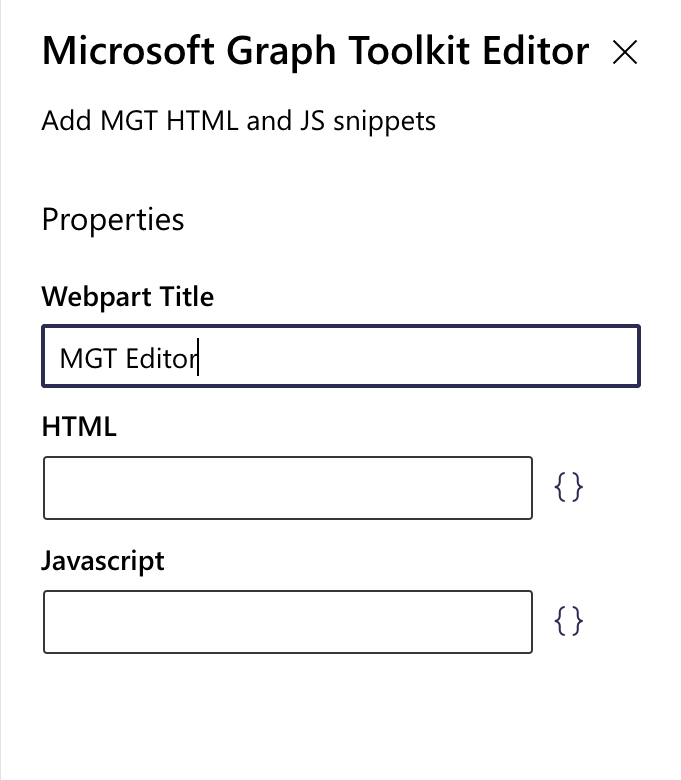Open the code editor for HTML
The width and height of the screenshot is (681, 780).
[568, 488]
